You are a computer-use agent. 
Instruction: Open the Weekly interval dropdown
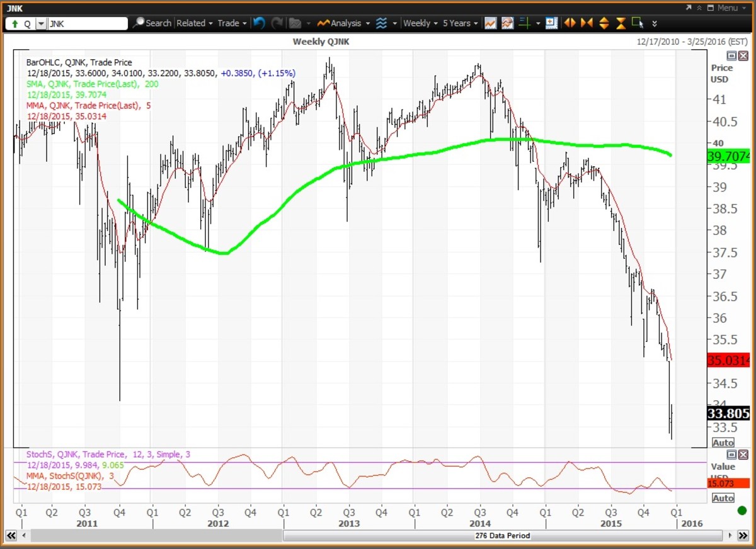[421, 23]
